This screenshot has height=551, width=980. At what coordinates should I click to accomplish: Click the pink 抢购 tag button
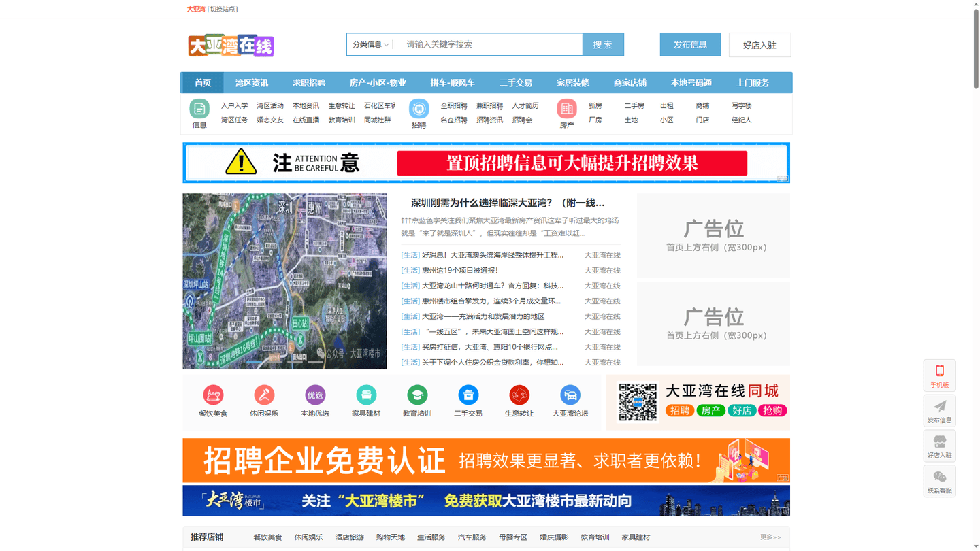click(772, 410)
